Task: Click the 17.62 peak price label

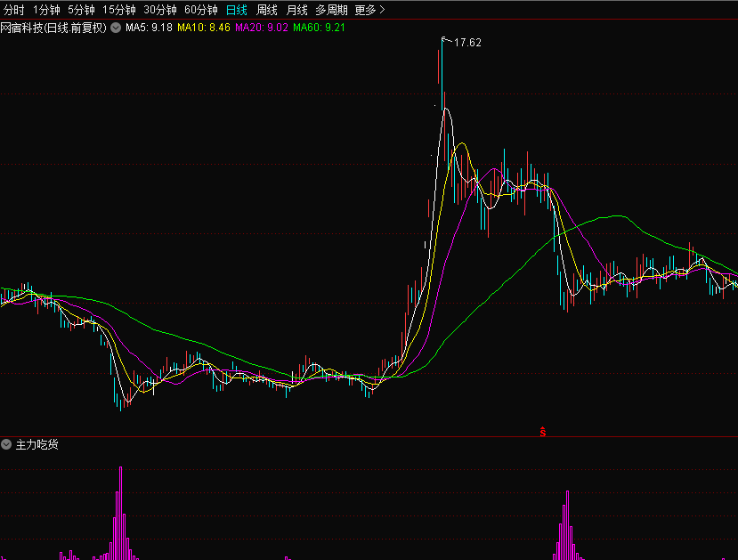Action: 467,42
